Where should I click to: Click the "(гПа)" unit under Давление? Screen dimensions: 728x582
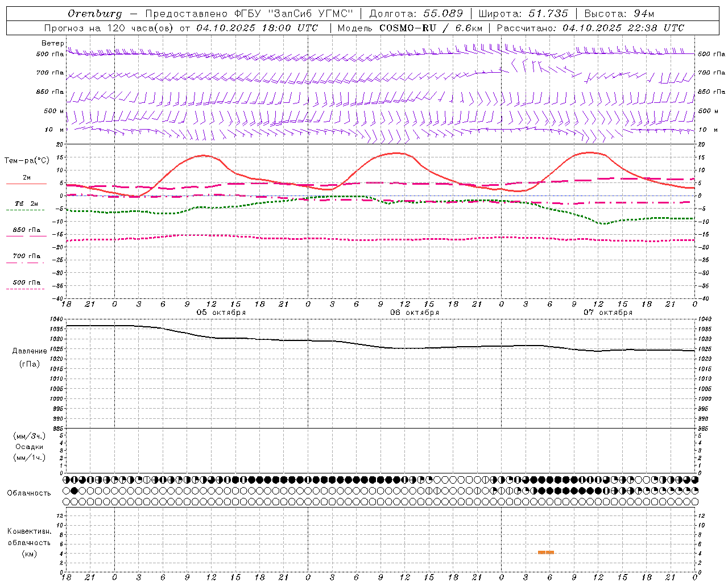(x=30, y=364)
